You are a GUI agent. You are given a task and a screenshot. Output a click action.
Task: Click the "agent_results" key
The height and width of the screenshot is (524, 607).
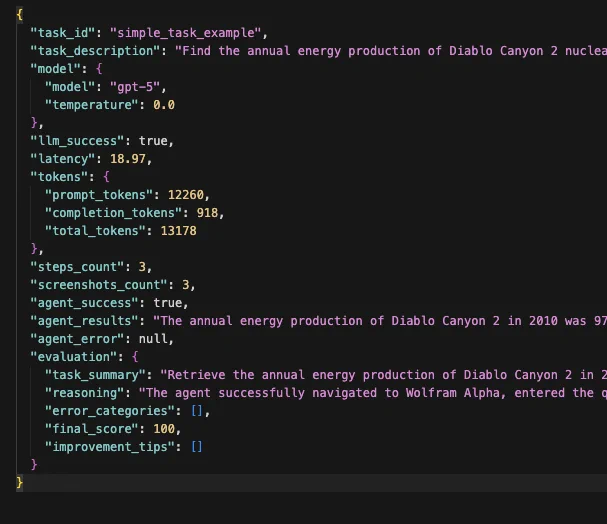pos(84,321)
